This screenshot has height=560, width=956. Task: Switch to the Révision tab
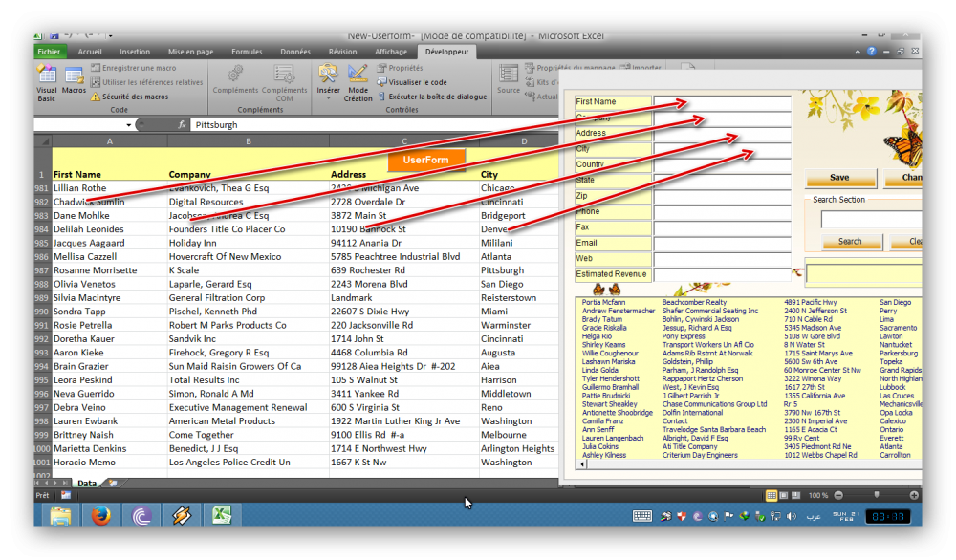(342, 52)
